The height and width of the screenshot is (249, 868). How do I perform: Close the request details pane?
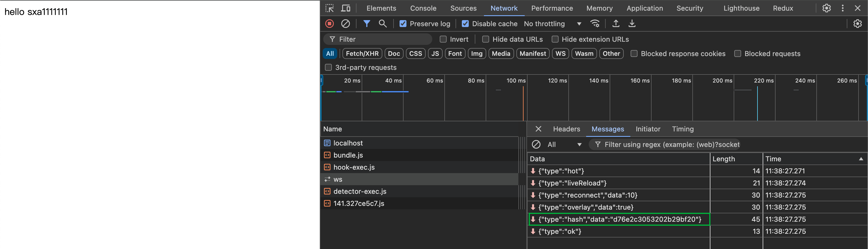point(538,129)
